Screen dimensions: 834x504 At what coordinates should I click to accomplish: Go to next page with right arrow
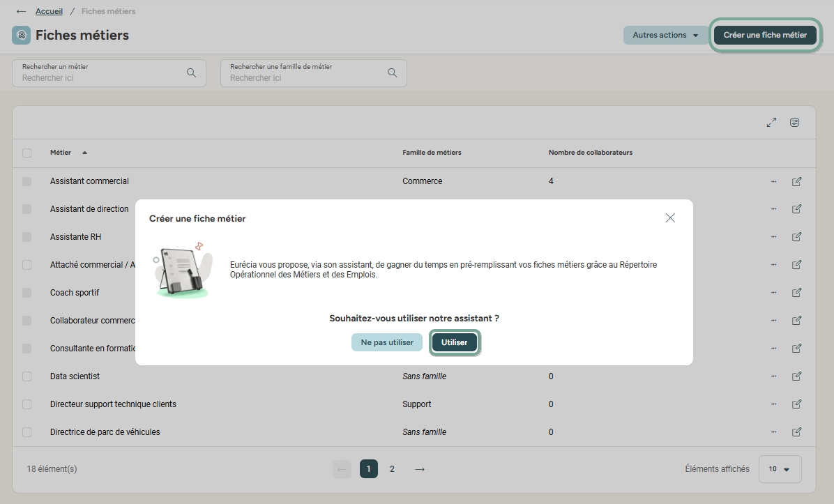click(x=420, y=469)
